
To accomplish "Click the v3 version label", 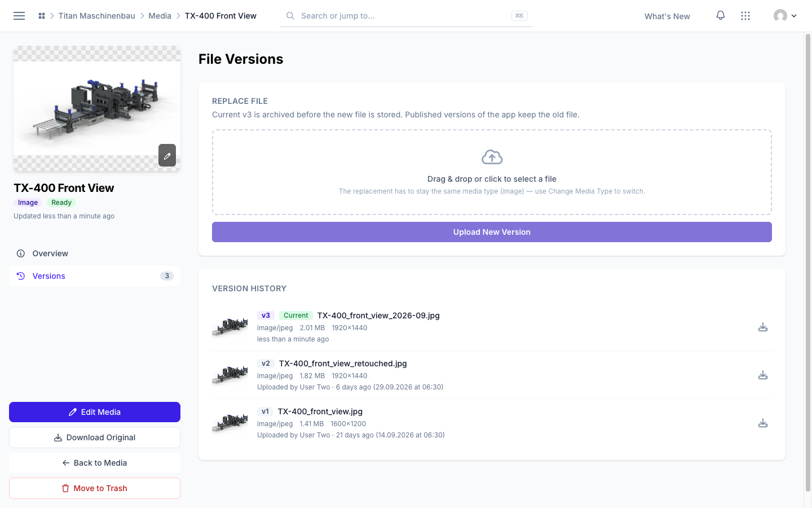I will (266, 316).
